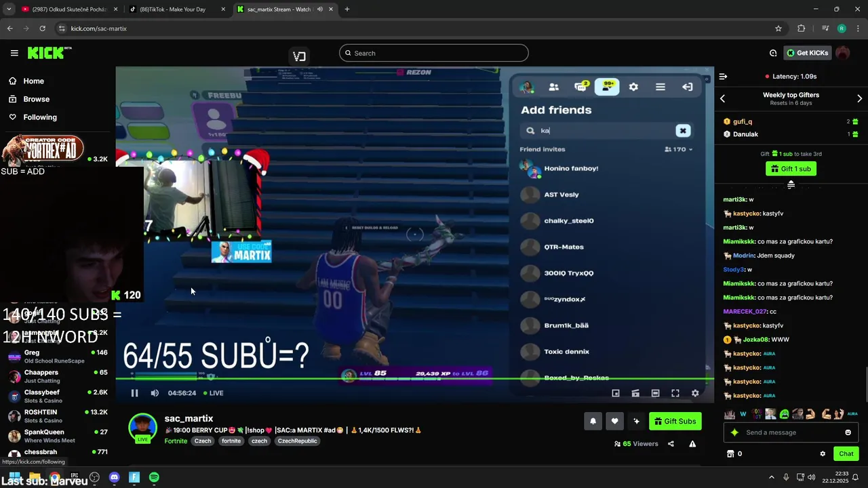Viewport: 868px width, 488px height.
Task: Toggle the notification bell for sac_martix
Action: [x=593, y=421]
